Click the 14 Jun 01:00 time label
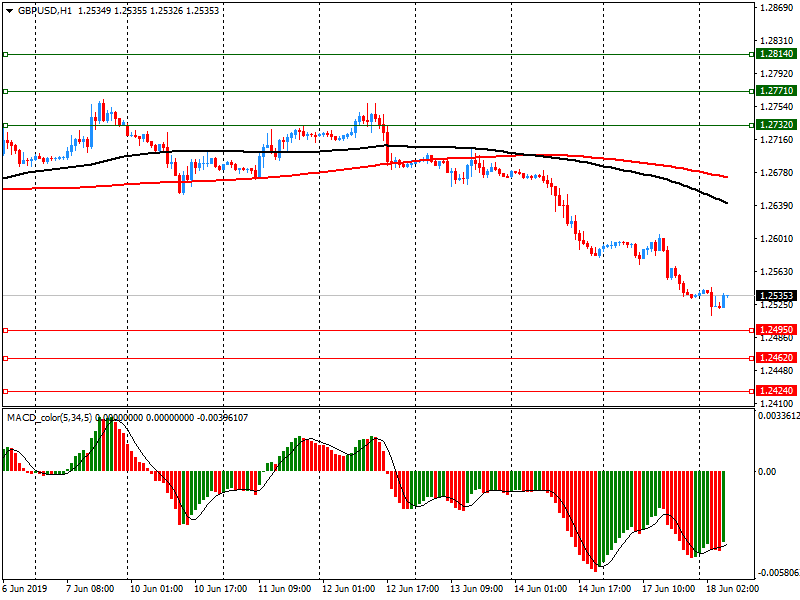 (x=541, y=588)
